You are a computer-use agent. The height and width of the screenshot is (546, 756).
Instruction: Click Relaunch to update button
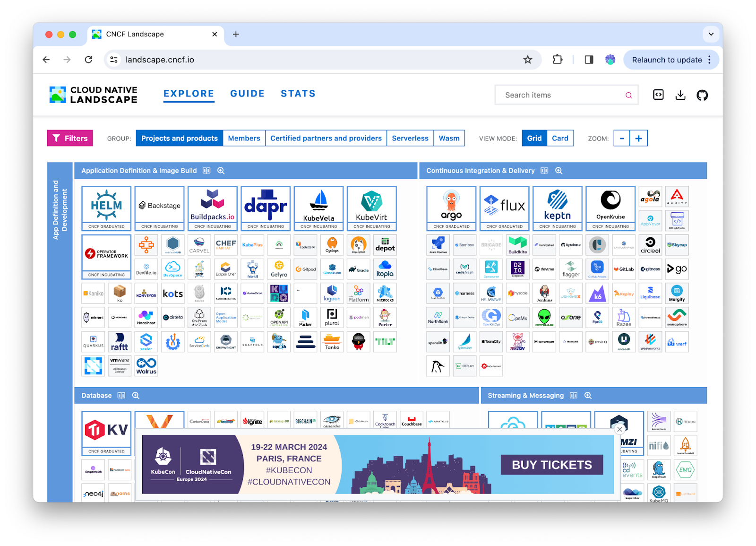[x=667, y=60]
